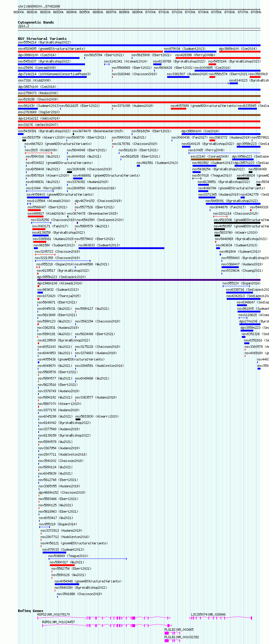Open variant nsv979034 (Sudmant2013)
This screenshot has width=269, height=644.
click(190, 52)
